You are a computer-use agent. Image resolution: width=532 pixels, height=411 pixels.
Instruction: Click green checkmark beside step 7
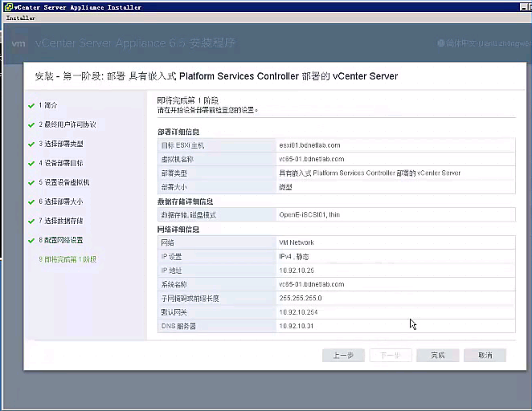(31, 222)
